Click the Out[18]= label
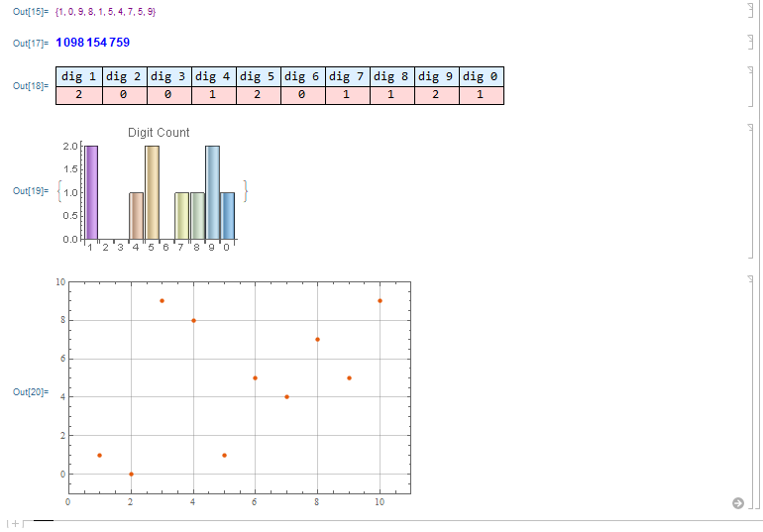This screenshot has height=532, width=763. pos(31,86)
